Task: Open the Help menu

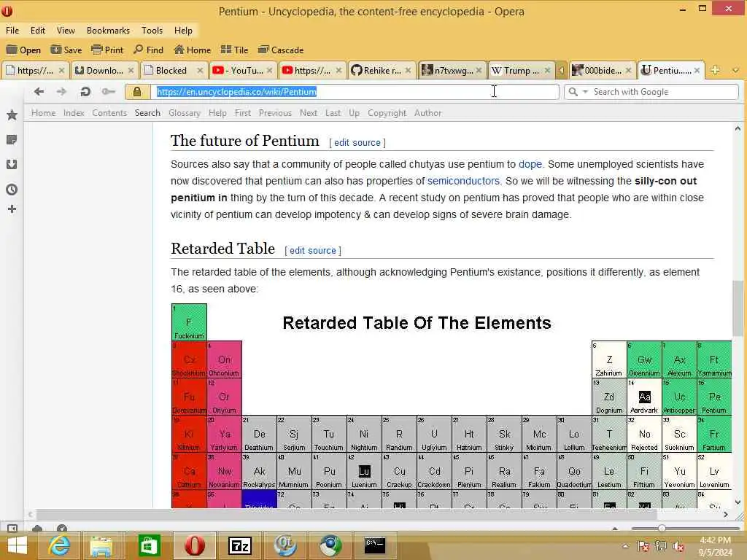Action: click(x=183, y=31)
